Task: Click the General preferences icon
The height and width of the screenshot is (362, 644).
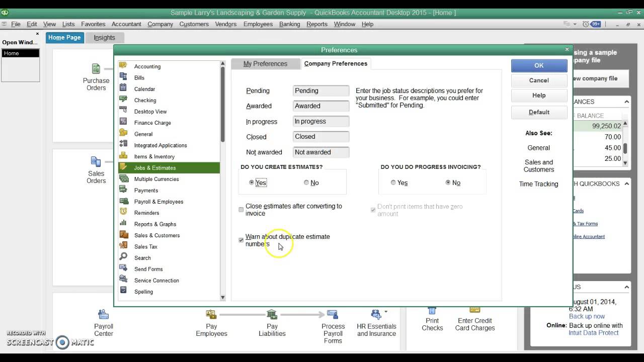Action: [123, 133]
